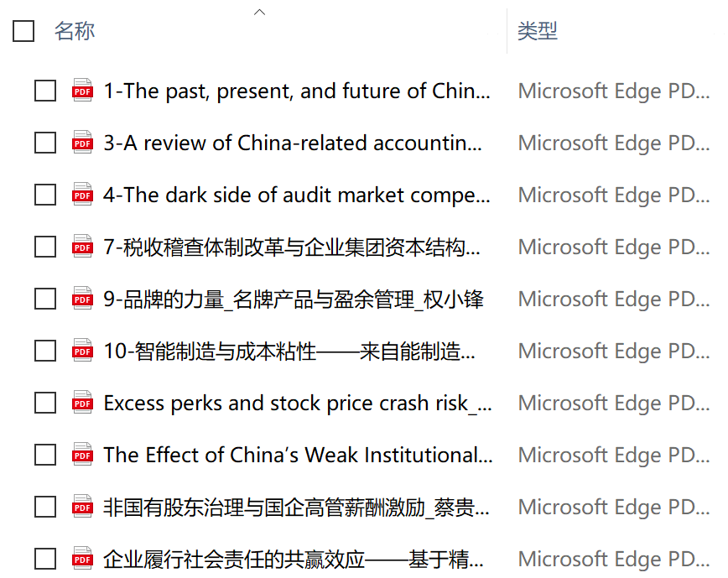Click the type label of '7-税收稽查体制改革' row
The height and width of the screenshot is (578, 728).
[x=613, y=247]
